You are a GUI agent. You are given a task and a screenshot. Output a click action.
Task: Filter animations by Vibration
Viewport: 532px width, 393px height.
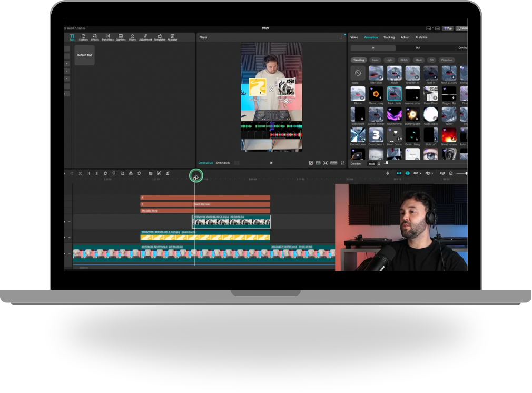447,60
